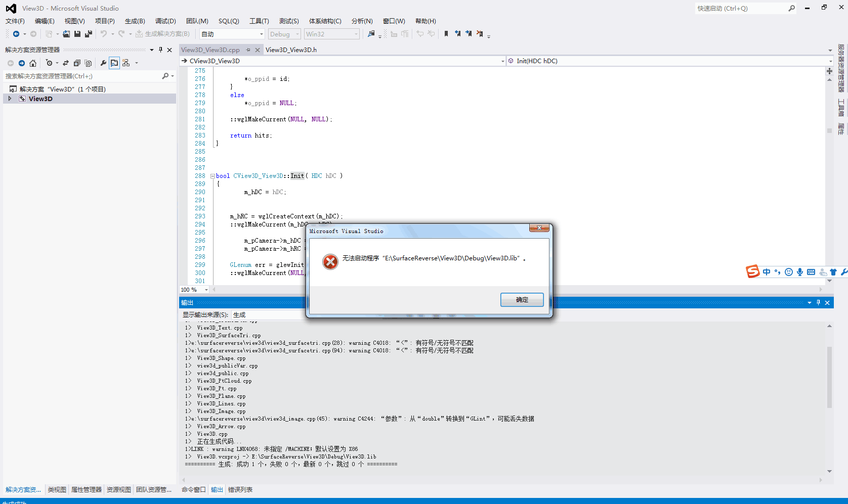Open 生成(B) build menu

[135, 21]
